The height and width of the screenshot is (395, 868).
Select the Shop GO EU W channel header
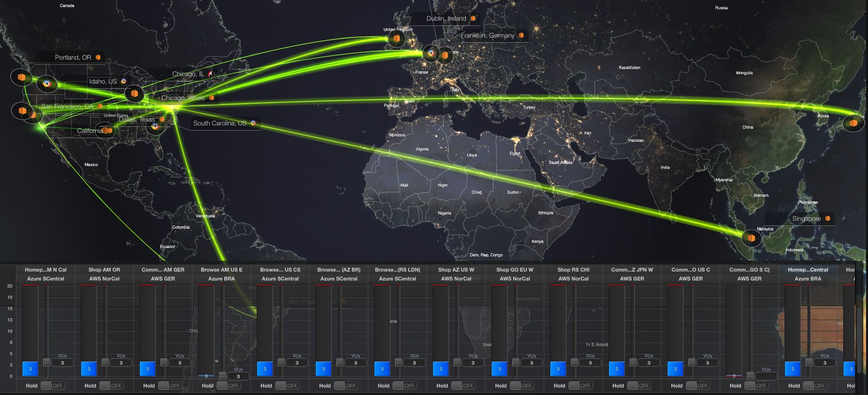click(515, 270)
